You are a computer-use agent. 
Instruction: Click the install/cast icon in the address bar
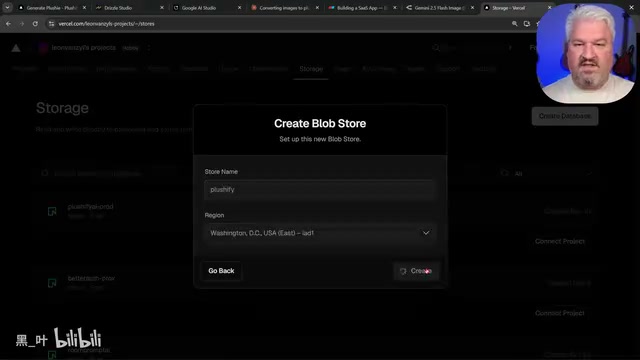tap(527, 24)
